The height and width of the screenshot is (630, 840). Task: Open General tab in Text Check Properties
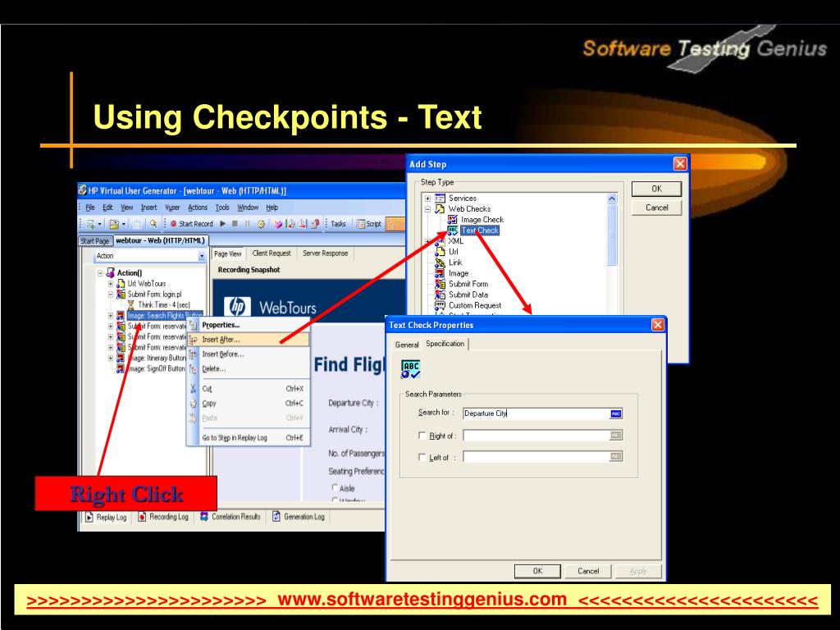click(x=407, y=345)
